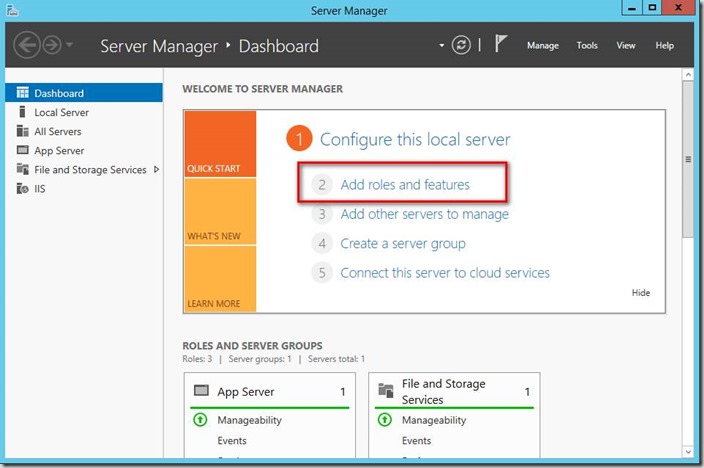The height and width of the screenshot is (468, 704).
Task: Open the View menu
Action: (626, 46)
